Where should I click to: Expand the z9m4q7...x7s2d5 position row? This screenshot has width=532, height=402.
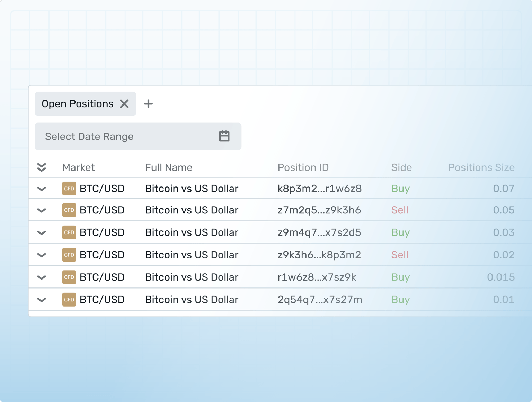[x=42, y=233]
